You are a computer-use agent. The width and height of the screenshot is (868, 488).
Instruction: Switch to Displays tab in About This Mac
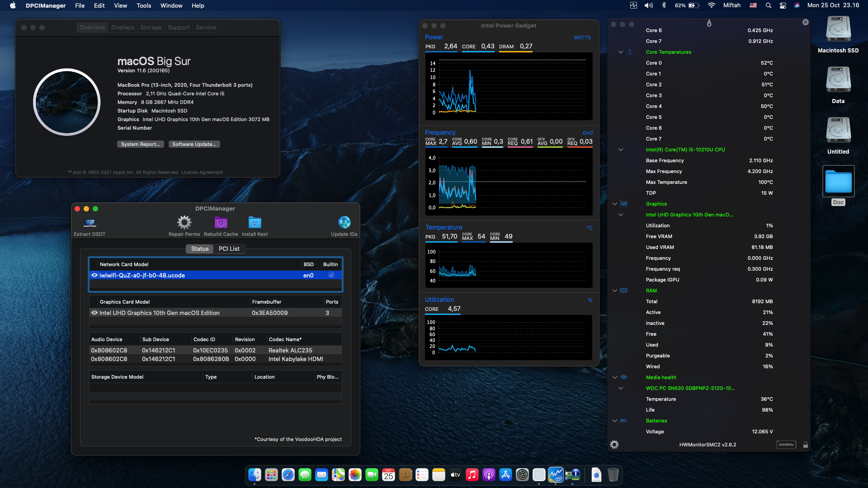[x=123, y=27]
